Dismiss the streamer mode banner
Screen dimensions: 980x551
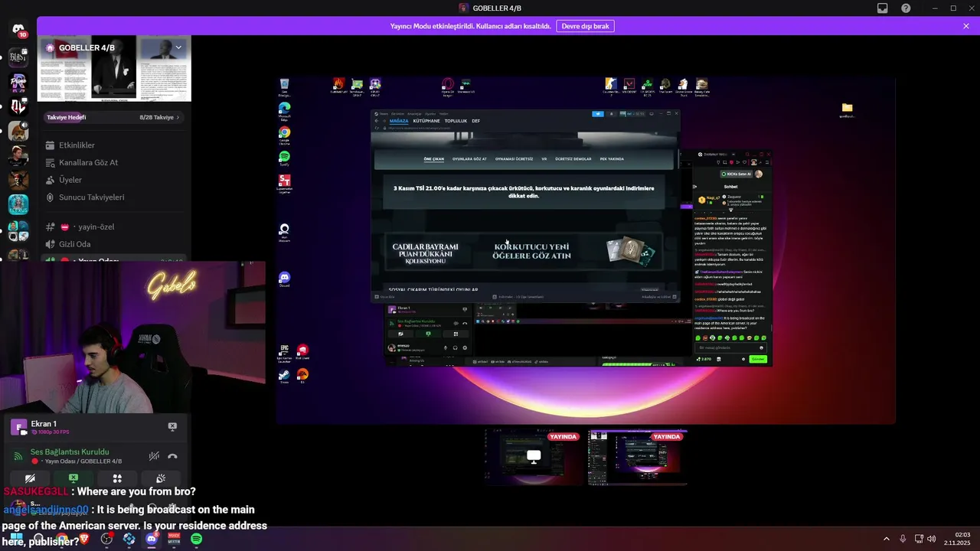[x=966, y=26]
